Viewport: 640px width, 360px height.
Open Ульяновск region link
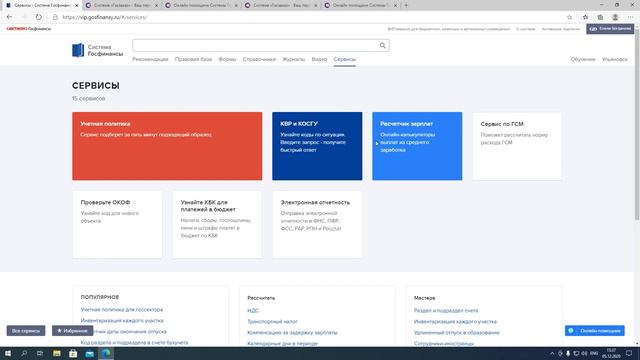(x=614, y=59)
